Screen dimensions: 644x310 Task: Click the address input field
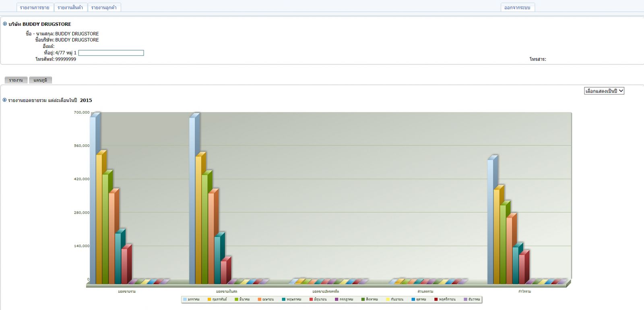tap(111, 53)
